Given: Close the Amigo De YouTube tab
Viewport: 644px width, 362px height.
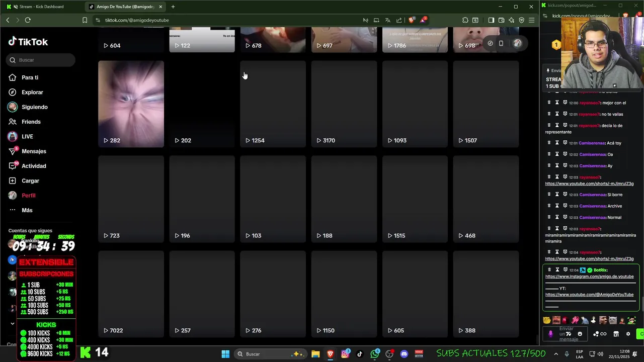Looking at the screenshot, I should (160, 7).
